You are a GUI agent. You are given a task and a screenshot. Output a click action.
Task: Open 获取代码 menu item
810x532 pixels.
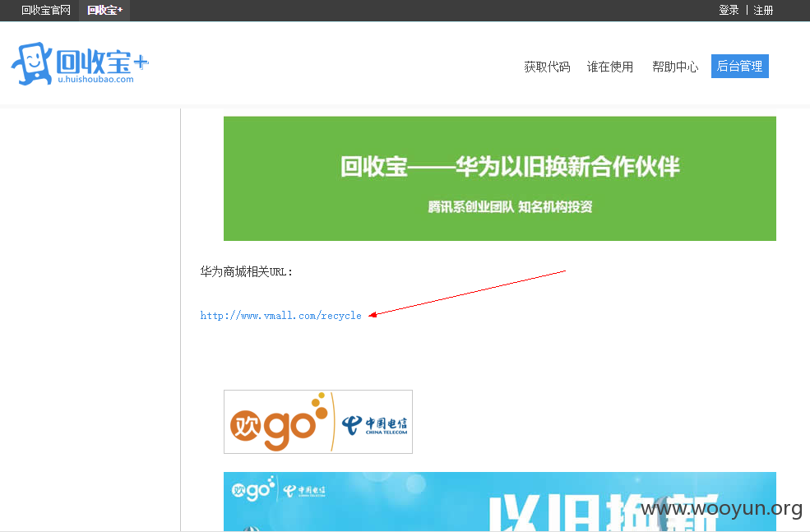pos(547,67)
